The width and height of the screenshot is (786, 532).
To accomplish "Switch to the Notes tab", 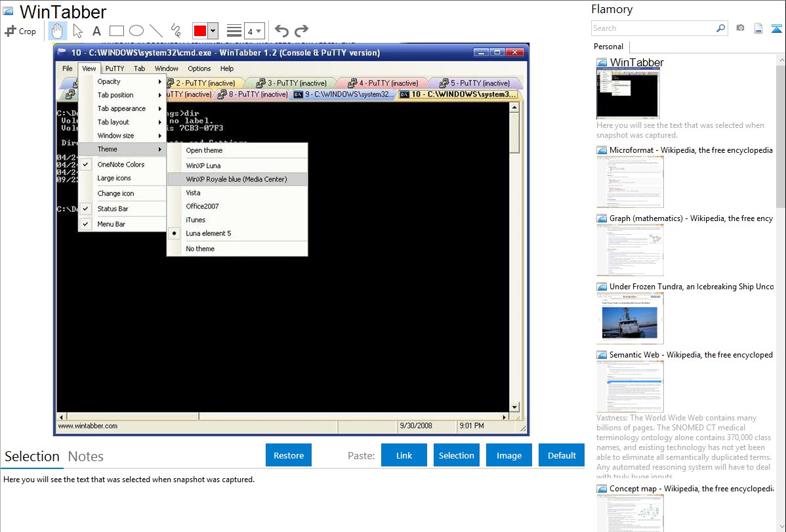I will (86, 457).
